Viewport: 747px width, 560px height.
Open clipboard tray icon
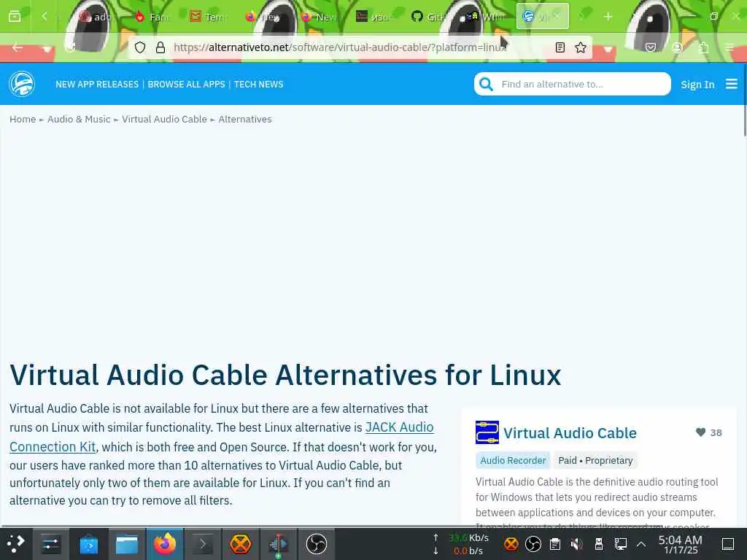coord(554,544)
